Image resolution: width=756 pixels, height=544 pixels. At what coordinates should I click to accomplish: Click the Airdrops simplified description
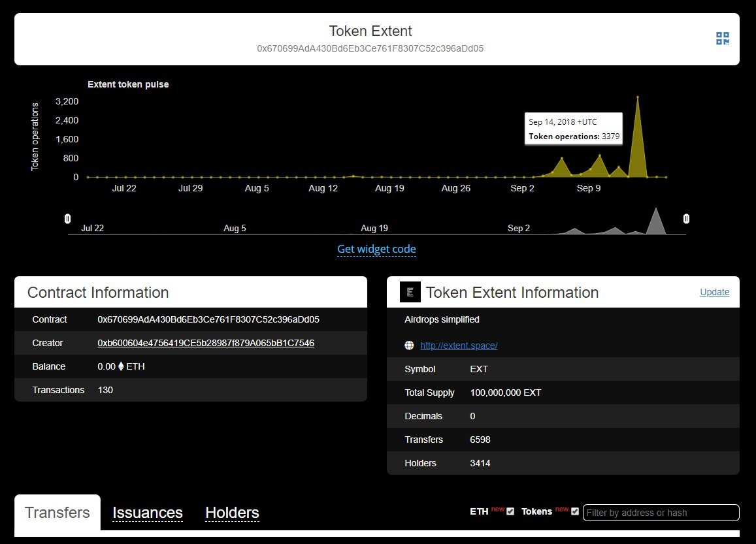tap(442, 319)
